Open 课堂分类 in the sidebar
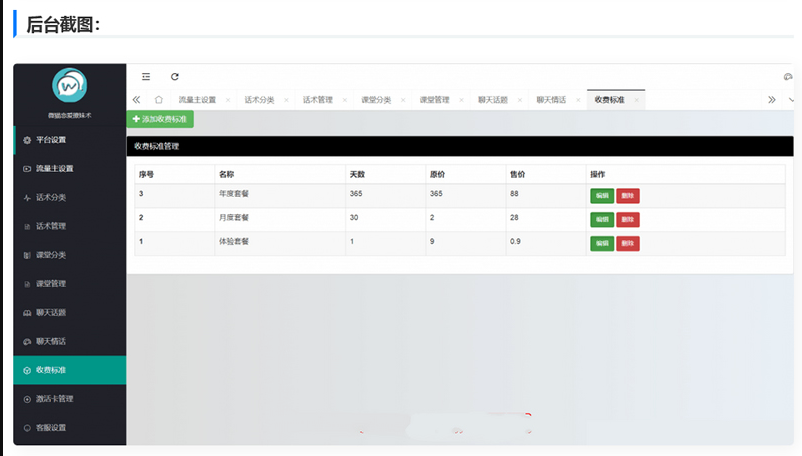Viewport: 802px width, 456px height. pos(70,255)
